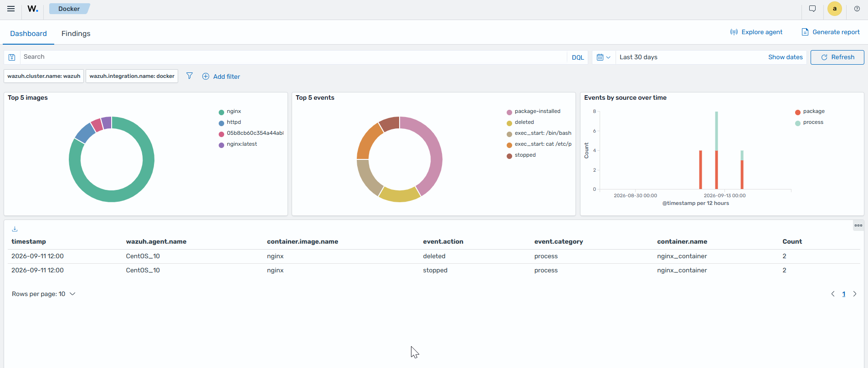
Task: Go to previous table page
Action: click(x=833, y=294)
